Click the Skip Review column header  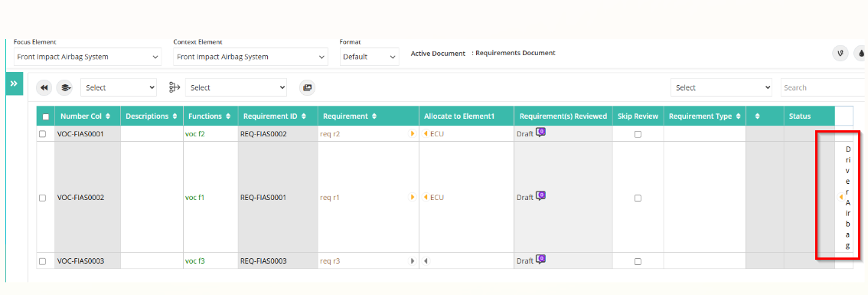coord(638,116)
